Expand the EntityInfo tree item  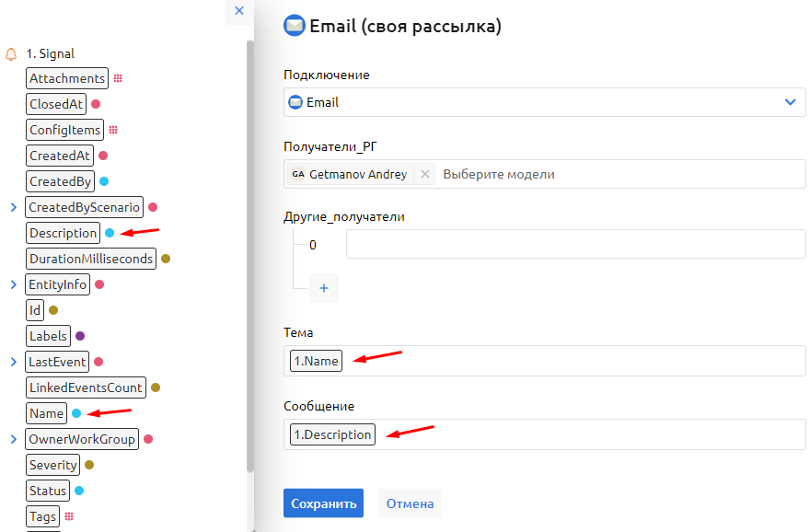[x=13, y=284]
